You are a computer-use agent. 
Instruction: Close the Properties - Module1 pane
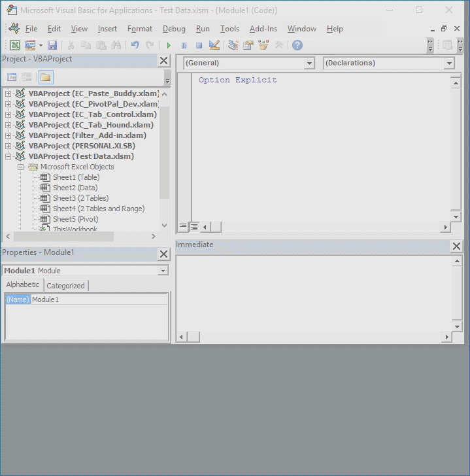pos(163,254)
